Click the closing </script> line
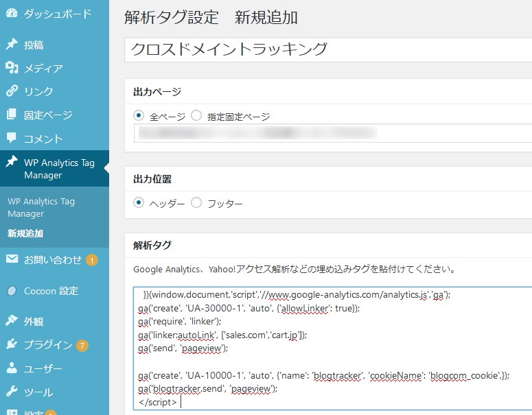Viewport: 532px width, 415px height. click(x=157, y=402)
